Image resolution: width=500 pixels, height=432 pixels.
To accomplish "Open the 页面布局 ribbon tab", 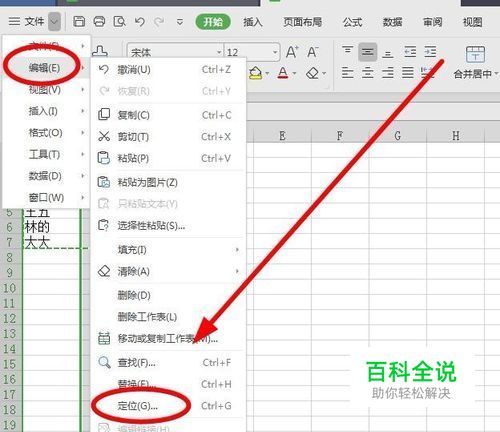I will pyautogui.click(x=302, y=22).
